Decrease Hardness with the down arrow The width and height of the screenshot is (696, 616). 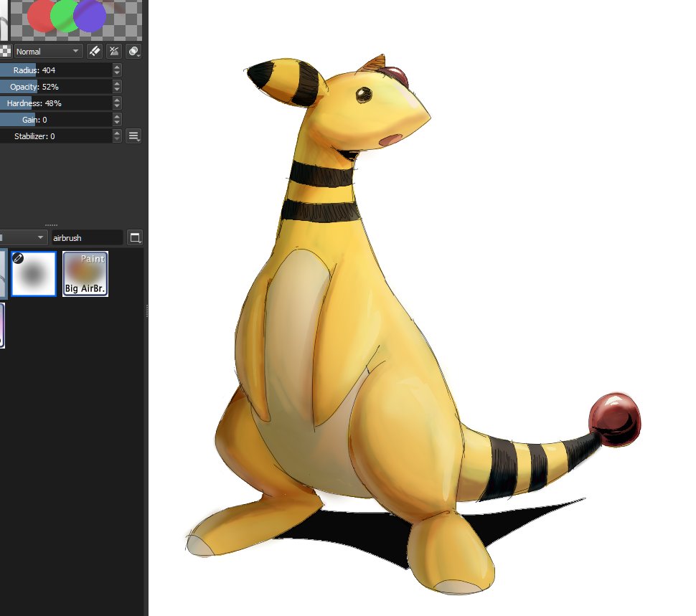click(x=117, y=106)
